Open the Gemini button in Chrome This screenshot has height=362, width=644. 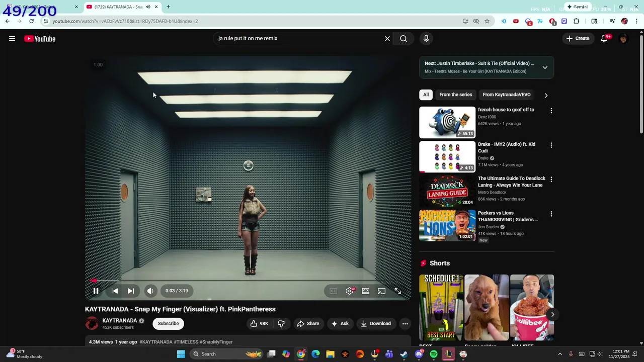[577, 7]
